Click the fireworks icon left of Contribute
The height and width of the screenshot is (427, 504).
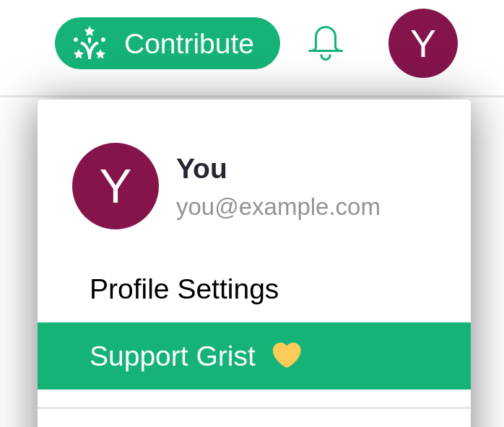tap(90, 43)
